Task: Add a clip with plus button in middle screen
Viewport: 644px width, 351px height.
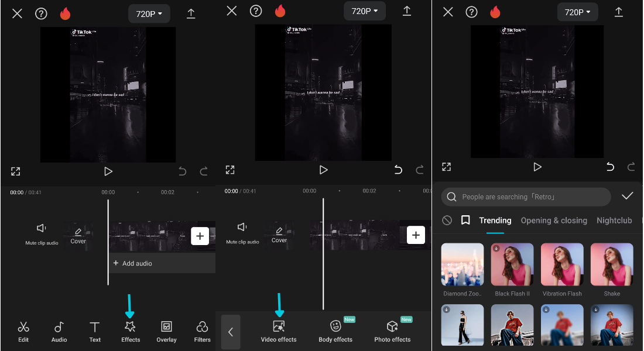Action: 416,235
